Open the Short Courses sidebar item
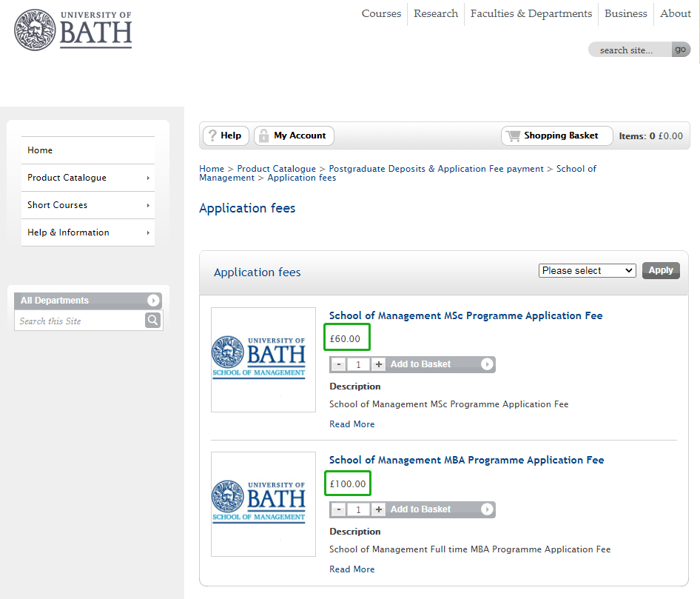This screenshot has width=700, height=599. [x=88, y=205]
